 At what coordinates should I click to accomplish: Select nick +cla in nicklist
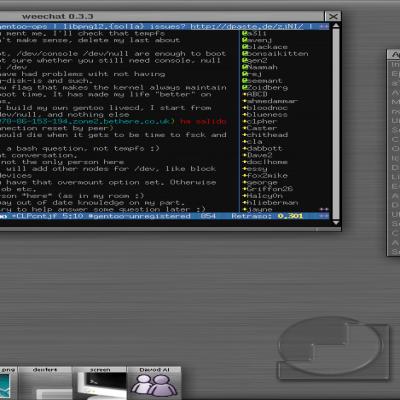[252, 142]
